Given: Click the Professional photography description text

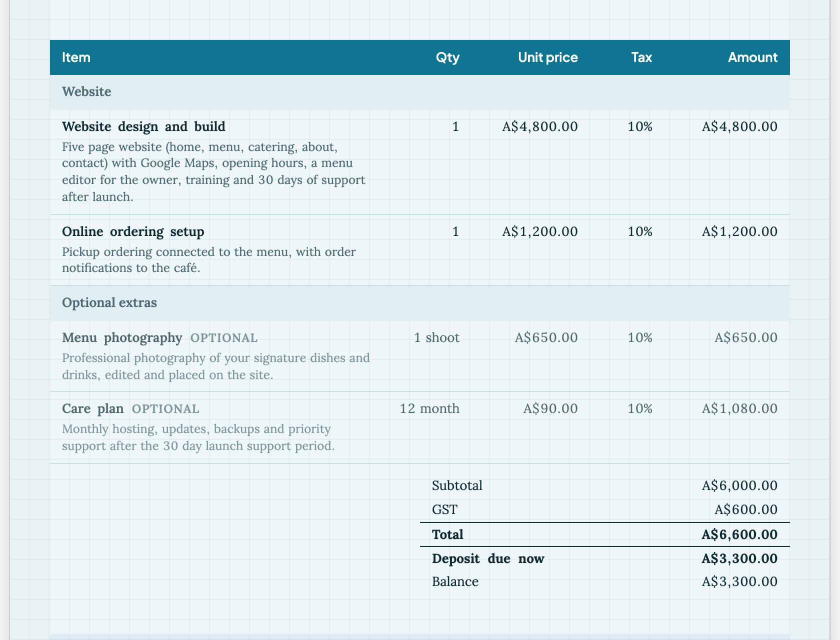Looking at the screenshot, I should coord(216,366).
